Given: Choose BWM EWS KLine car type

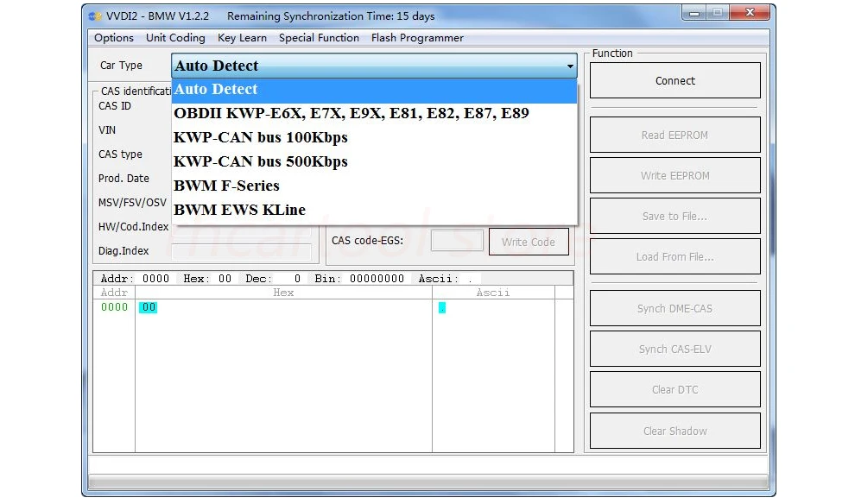Looking at the screenshot, I should click(374, 210).
